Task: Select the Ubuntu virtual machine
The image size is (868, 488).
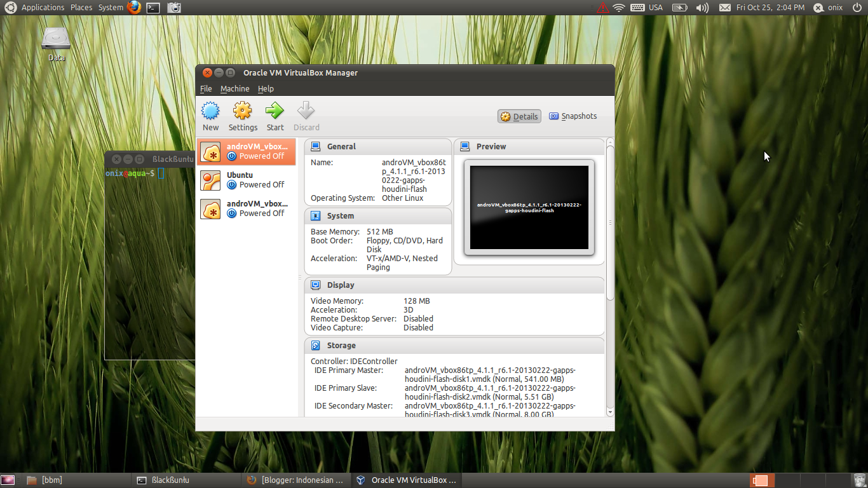Action: [246, 180]
